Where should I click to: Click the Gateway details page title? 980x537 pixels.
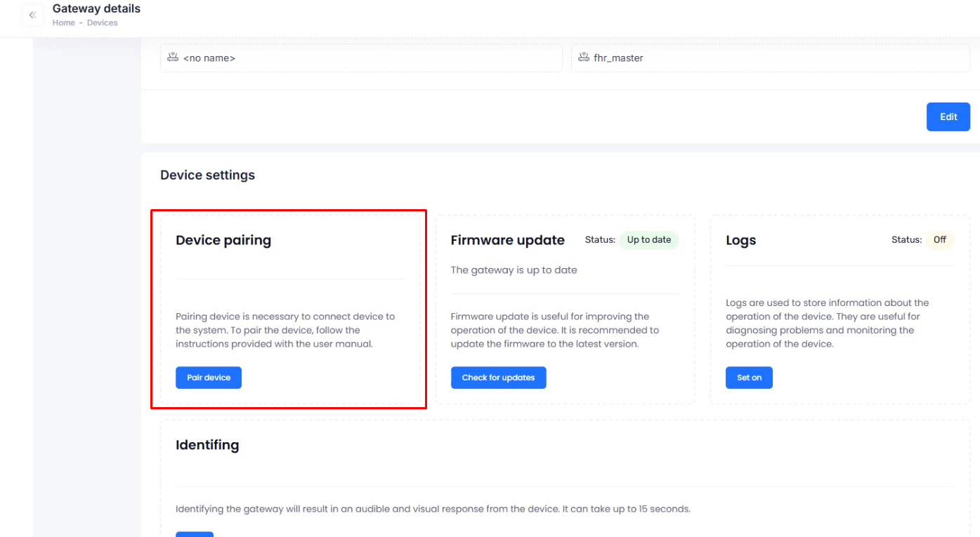[x=96, y=8]
